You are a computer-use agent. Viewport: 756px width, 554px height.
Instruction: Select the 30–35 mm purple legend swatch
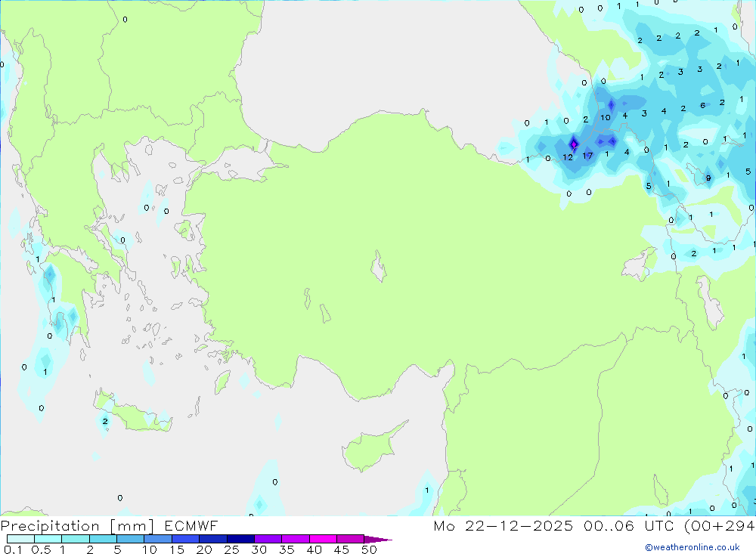click(268, 539)
